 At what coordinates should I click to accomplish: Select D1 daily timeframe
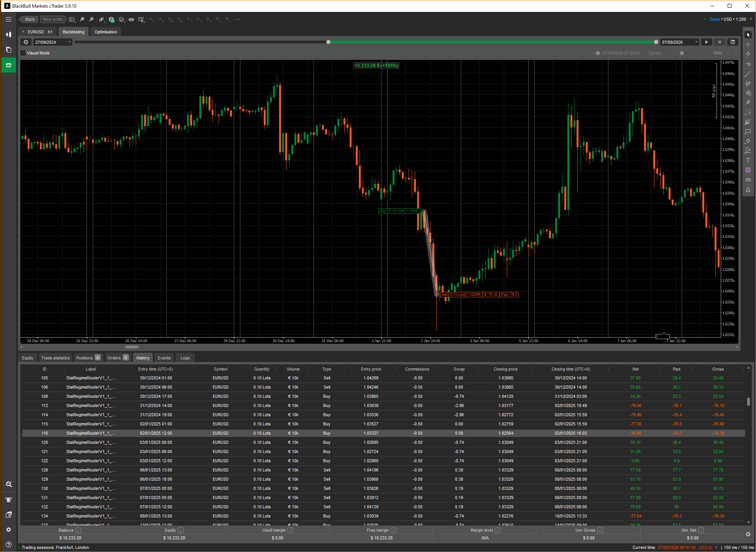click(208, 19)
